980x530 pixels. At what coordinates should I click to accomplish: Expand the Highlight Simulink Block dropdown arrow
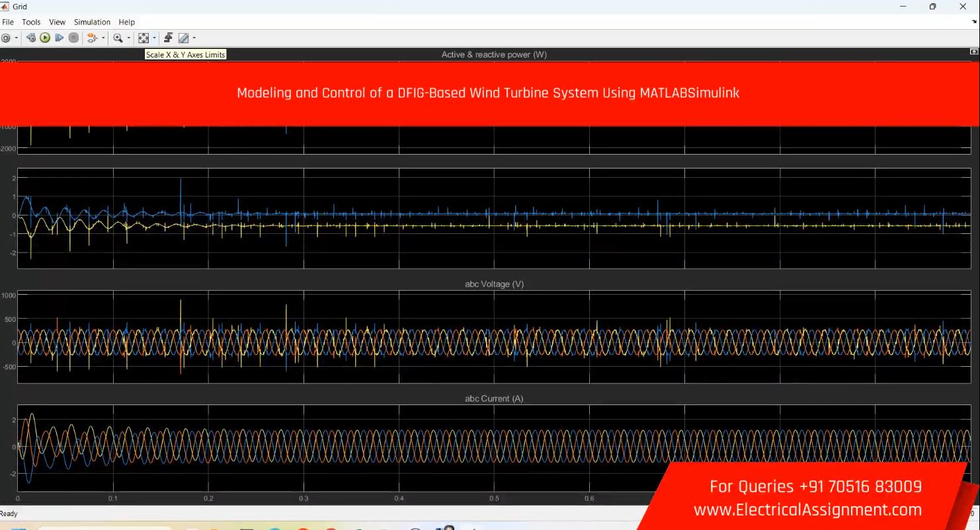click(x=103, y=38)
